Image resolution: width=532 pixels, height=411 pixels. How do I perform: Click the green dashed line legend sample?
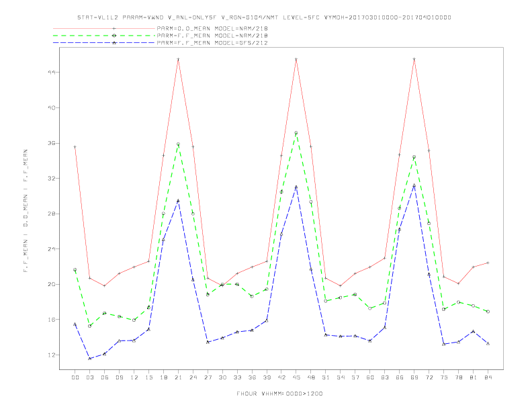pos(104,36)
